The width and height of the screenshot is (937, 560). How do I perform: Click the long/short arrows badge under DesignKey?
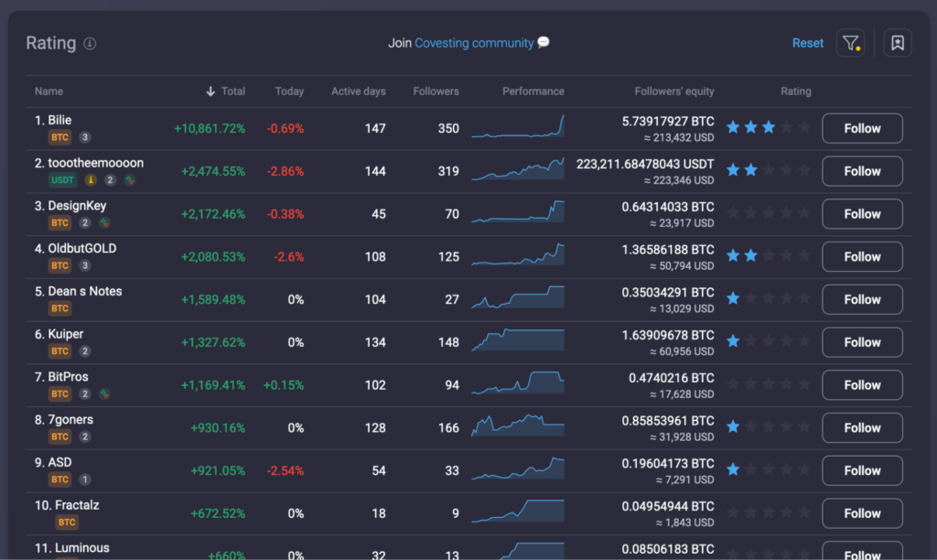(105, 222)
